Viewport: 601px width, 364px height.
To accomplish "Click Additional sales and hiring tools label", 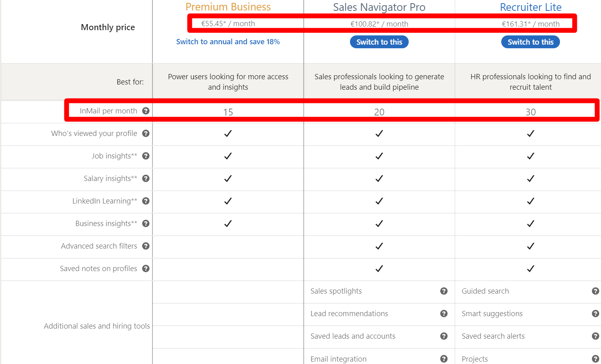I will point(97,326).
